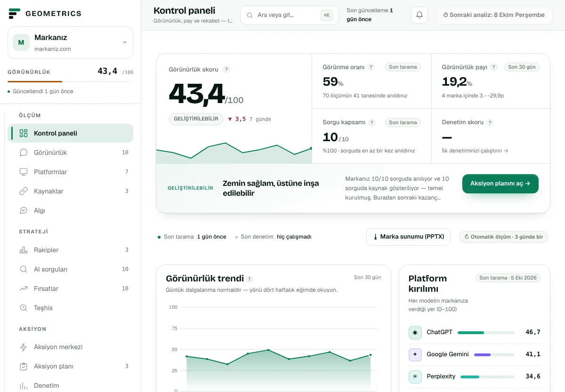Click the 46,7 ChatGPT score value

[533, 332]
